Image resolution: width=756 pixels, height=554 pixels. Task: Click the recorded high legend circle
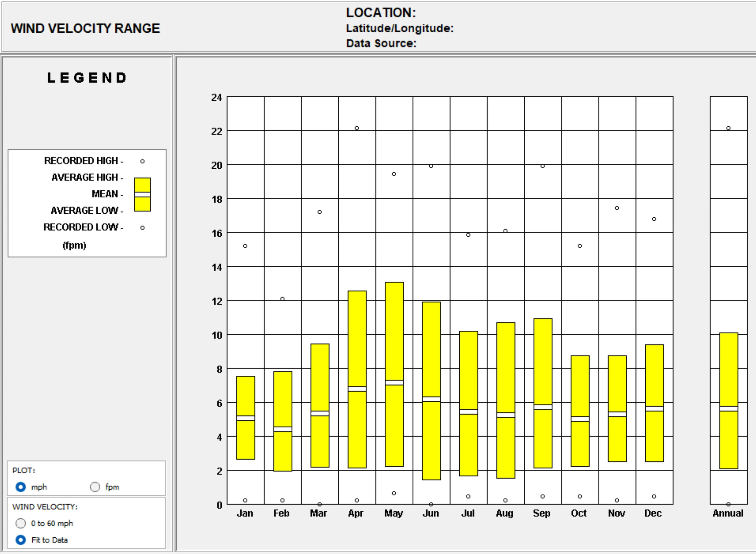[x=143, y=161]
